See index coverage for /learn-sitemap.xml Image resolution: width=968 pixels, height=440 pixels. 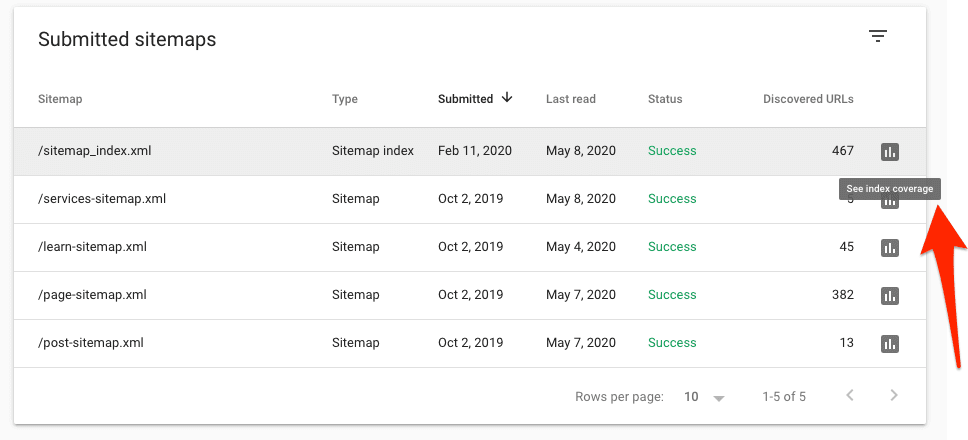tap(890, 247)
